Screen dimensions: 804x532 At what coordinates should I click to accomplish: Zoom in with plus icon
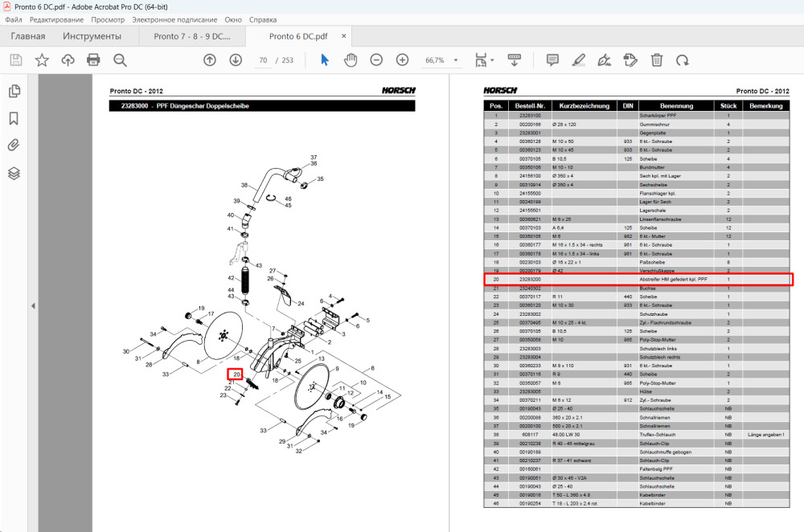pos(403,60)
